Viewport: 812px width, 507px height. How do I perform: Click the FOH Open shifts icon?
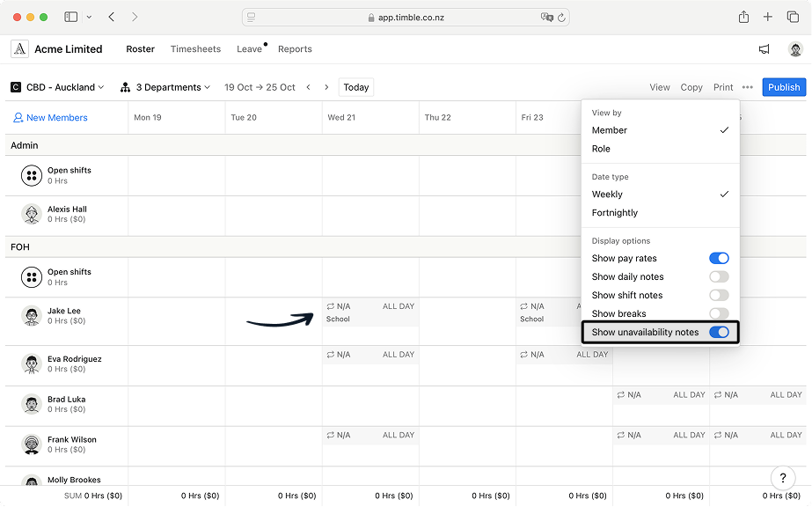pyautogui.click(x=32, y=277)
